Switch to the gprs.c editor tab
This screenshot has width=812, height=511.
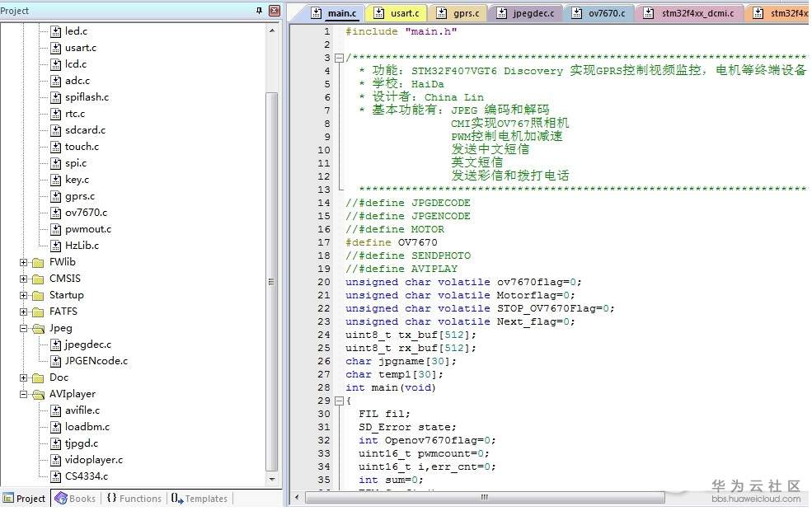pyautogui.click(x=459, y=13)
